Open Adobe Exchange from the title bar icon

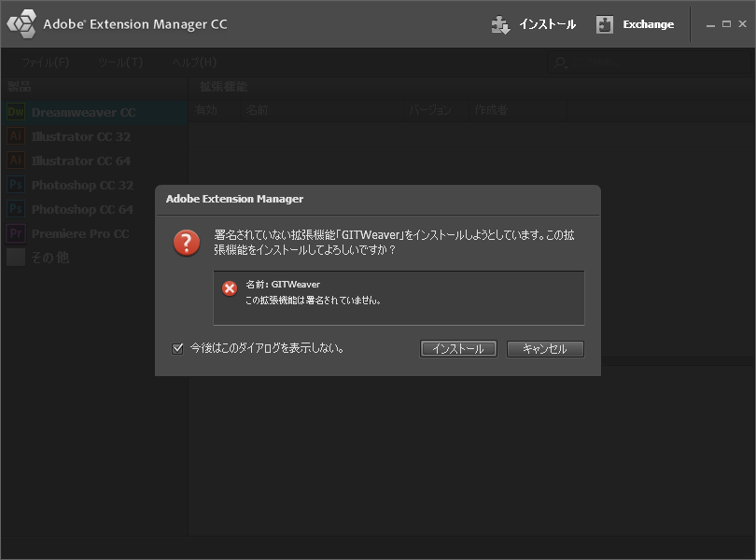(606, 25)
